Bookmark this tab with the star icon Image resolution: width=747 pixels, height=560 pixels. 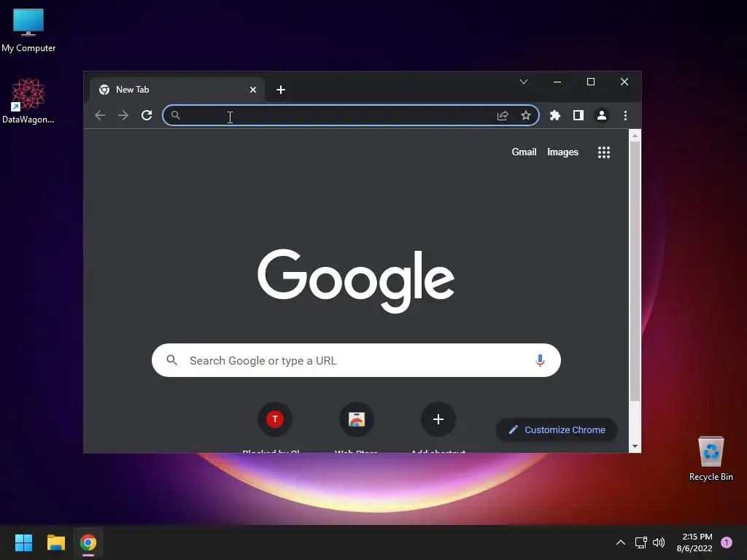pyautogui.click(x=525, y=115)
